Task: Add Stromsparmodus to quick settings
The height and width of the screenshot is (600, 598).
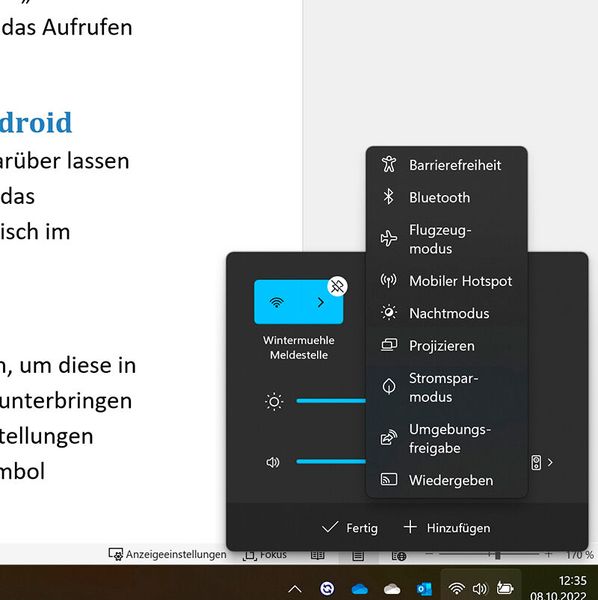Action: coord(446,387)
